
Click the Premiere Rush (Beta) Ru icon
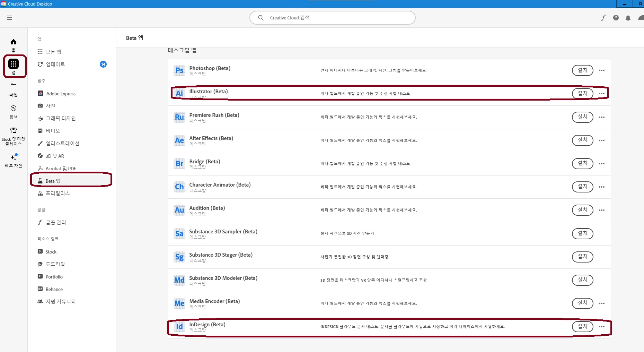[179, 117]
